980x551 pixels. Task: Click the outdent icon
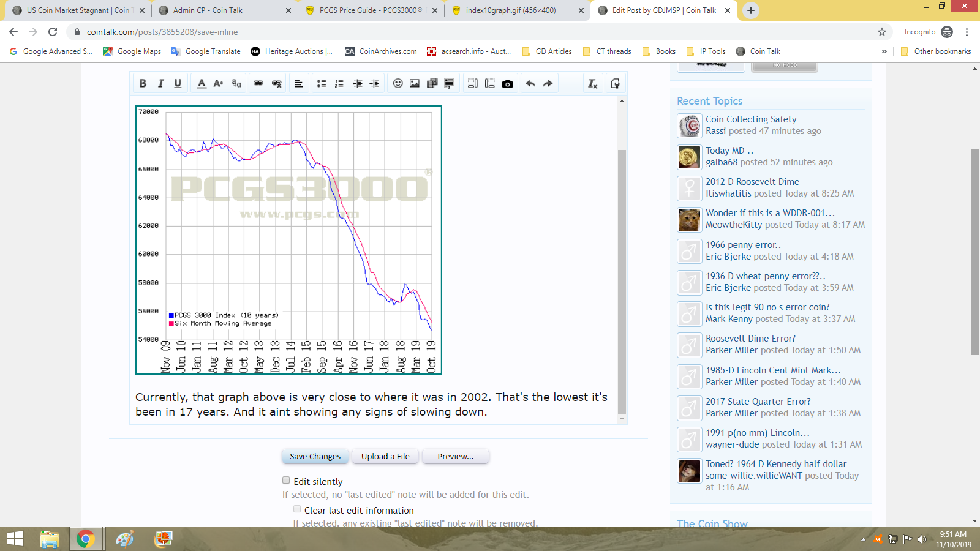pyautogui.click(x=358, y=83)
